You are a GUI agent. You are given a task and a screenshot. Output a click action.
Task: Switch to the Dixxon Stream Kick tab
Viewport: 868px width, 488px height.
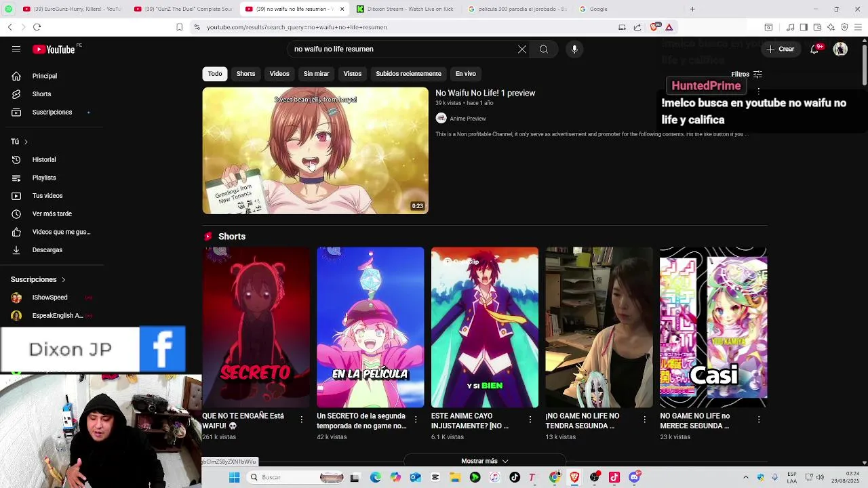click(x=406, y=9)
